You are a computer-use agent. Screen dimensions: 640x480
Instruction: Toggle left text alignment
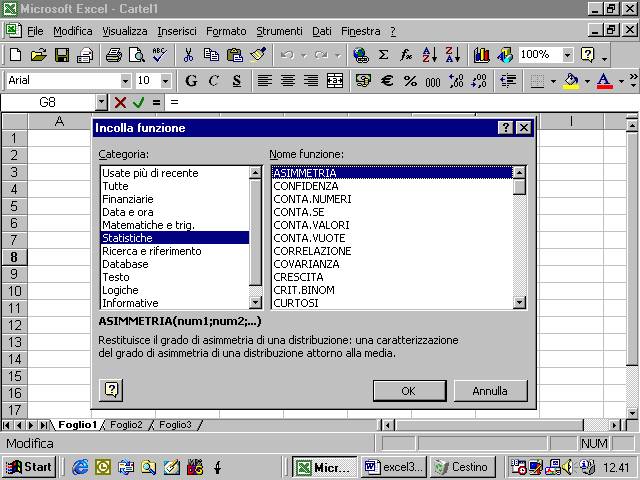point(264,80)
